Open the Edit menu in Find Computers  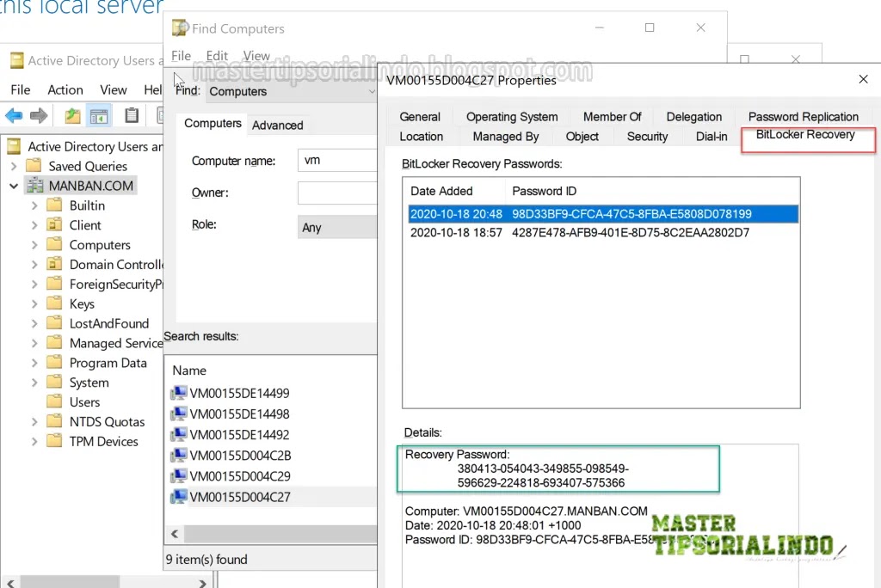[217, 56]
